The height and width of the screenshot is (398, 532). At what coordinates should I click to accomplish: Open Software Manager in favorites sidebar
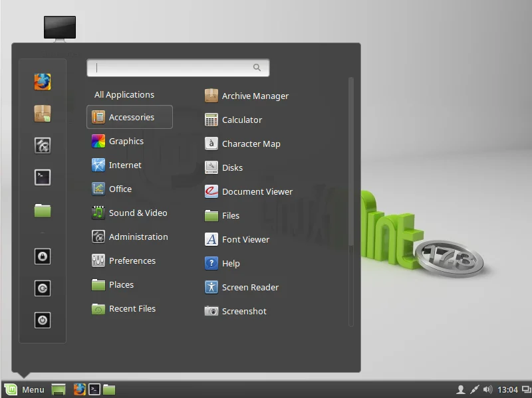tap(43, 113)
